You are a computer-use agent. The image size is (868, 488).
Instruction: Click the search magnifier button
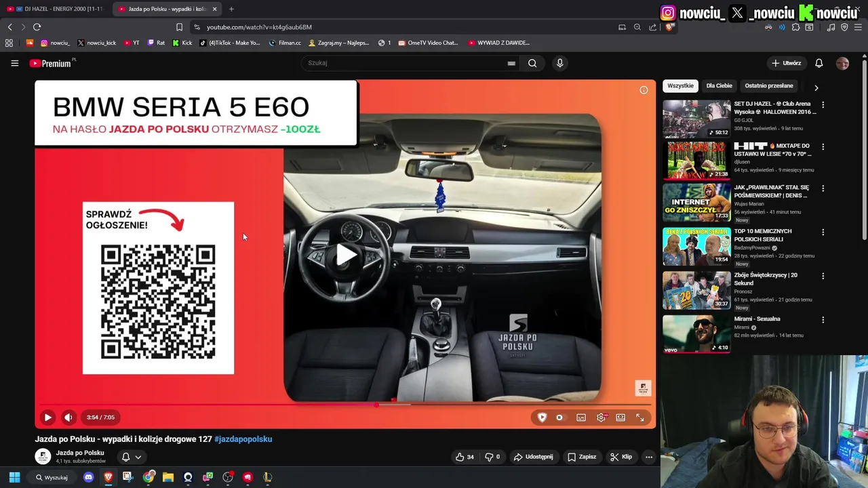tap(532, 63)
